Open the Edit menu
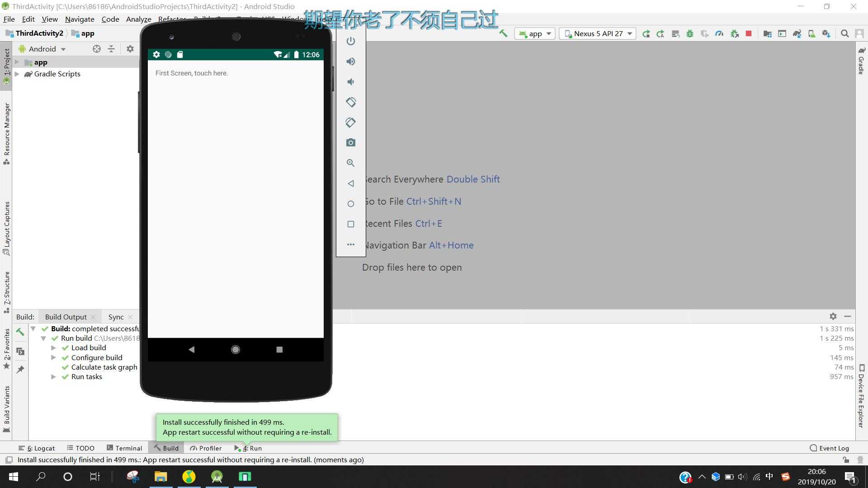Image resolution: width=868 pixels, height=488 pixels. pos(28,19)
